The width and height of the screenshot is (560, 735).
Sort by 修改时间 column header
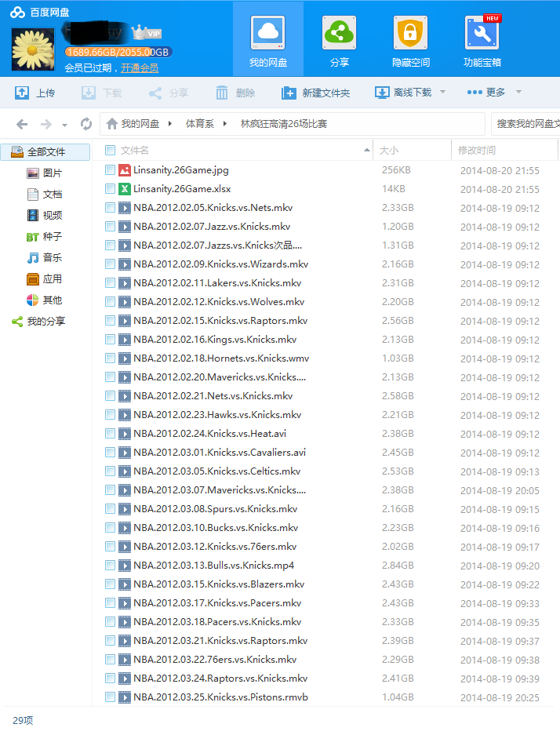(x=477, y=150)
